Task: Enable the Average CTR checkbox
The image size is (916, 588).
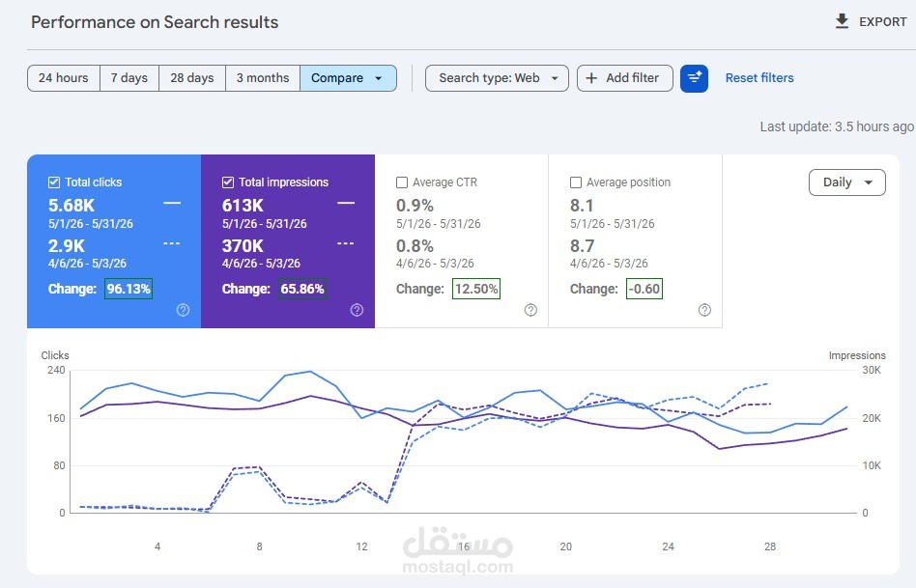Action: click(x=402, y=182)
